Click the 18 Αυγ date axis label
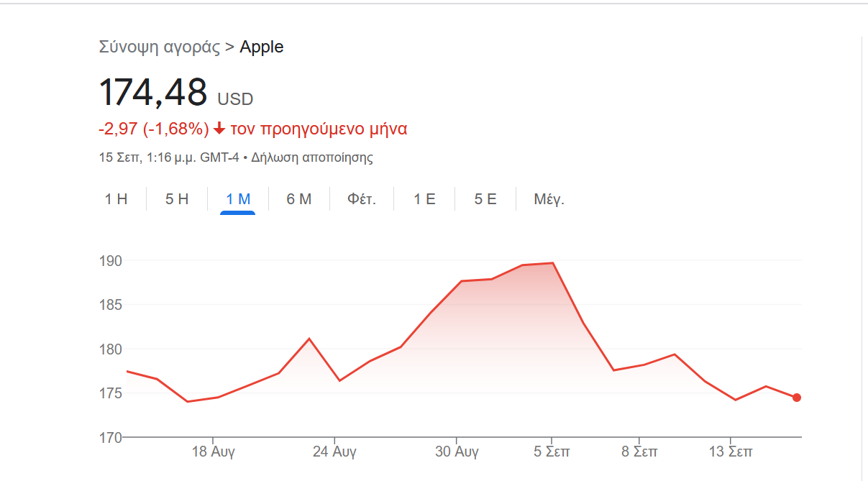 click(214, 452)
